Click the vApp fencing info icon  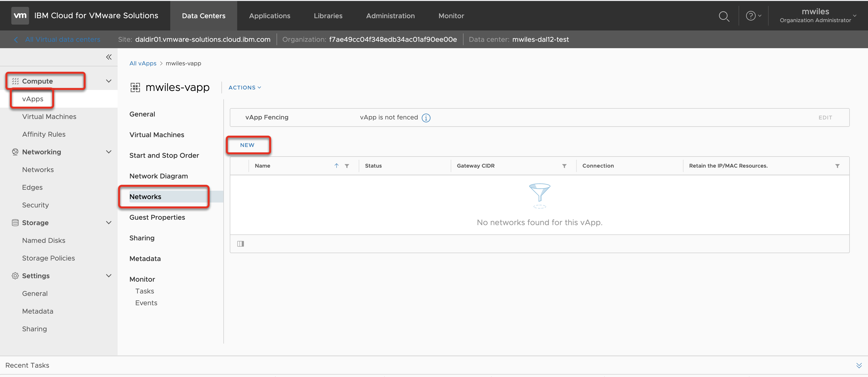point(426,118)
